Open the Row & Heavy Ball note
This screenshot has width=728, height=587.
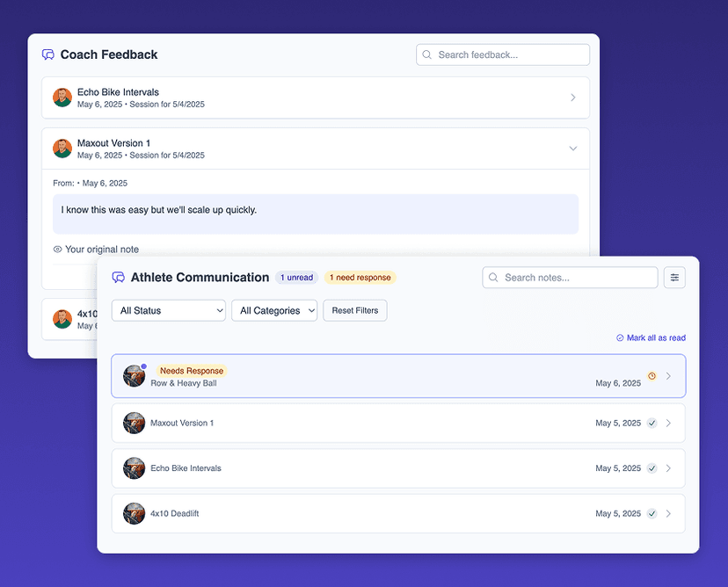pos(398,376)
